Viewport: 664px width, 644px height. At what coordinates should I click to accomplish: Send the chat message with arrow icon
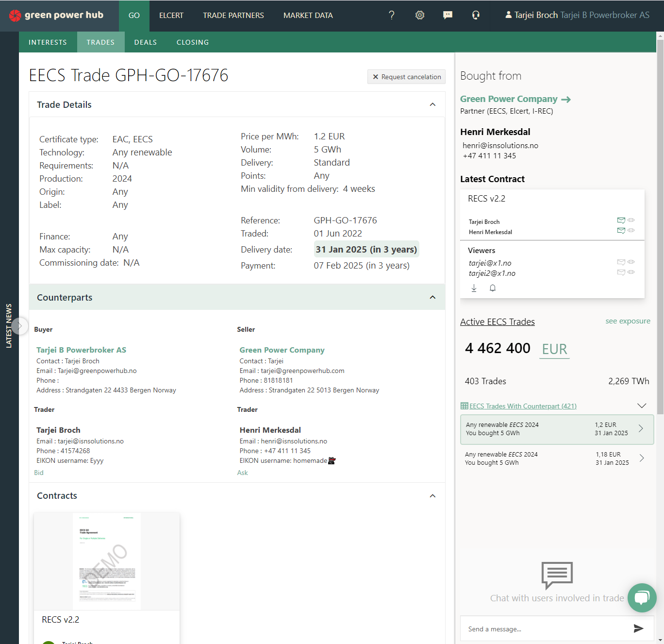pyautogui.click(x=638, y=628)
